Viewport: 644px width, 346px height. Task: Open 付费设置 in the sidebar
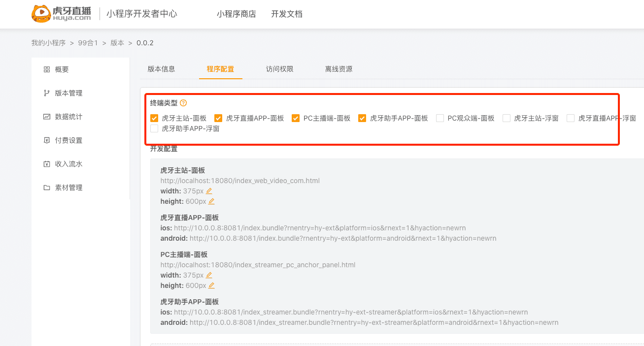tap(69, 140)
